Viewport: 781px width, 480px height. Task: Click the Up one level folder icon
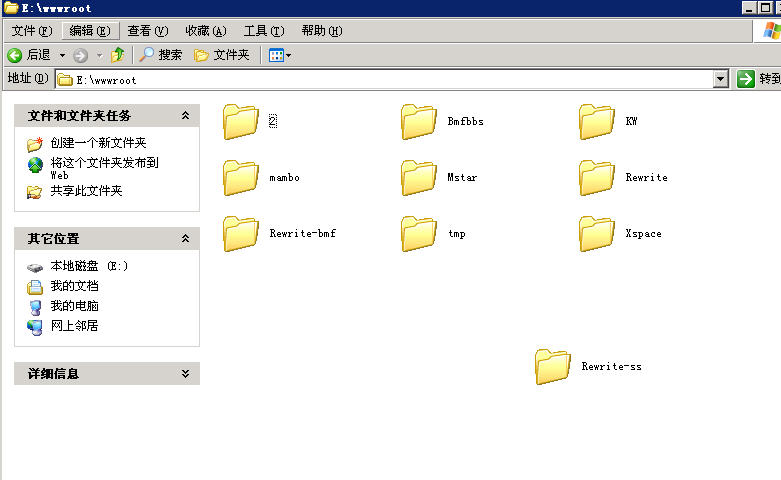(x=118, y=55)
